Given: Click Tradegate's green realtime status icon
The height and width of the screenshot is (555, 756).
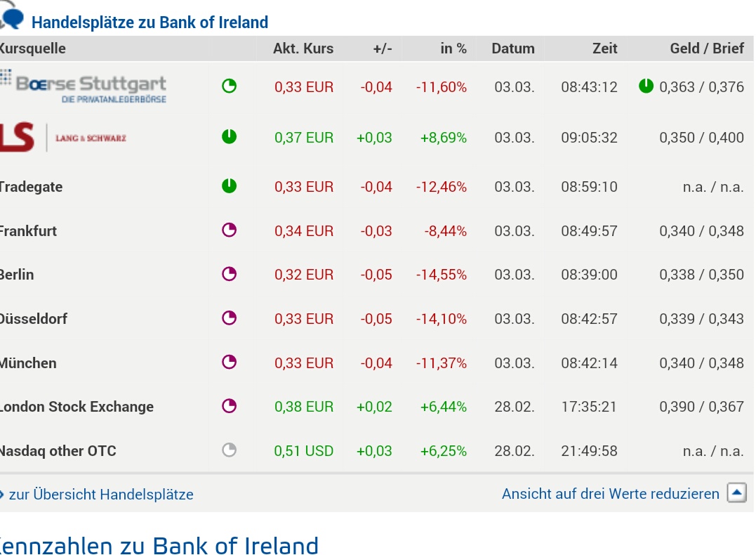Looking at the screenshot, I should coord(229,186).
